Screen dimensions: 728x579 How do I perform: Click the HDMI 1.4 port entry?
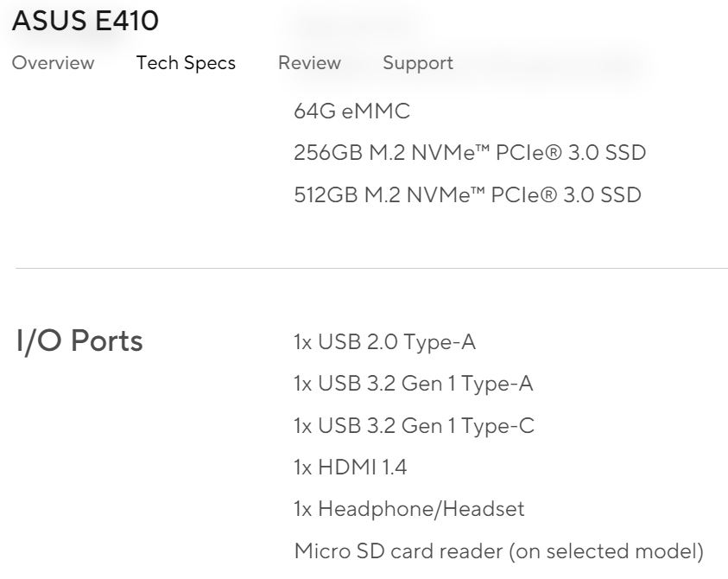click(351, 467)
